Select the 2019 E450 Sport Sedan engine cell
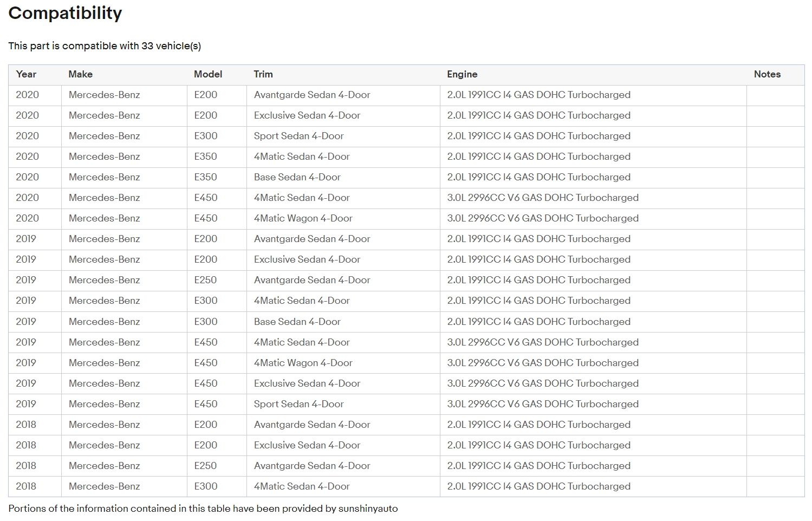Viewport: 812px width, 521px height. point(543,404)
